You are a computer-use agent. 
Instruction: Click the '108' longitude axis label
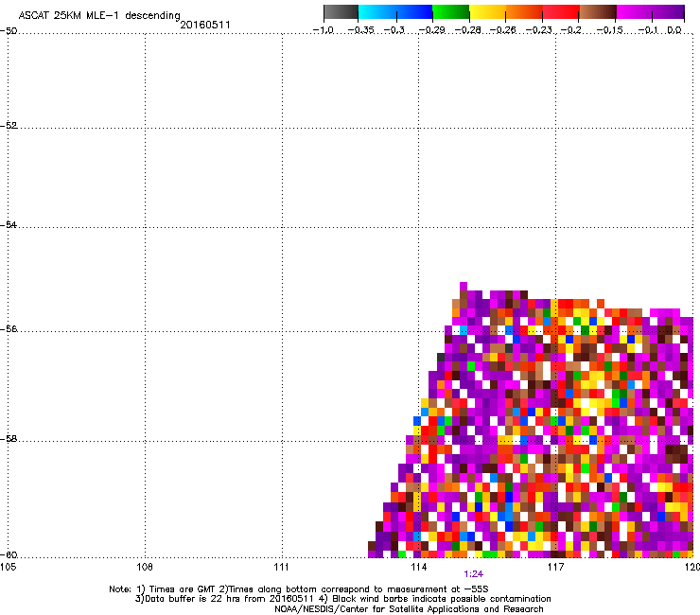pos(145,567)
